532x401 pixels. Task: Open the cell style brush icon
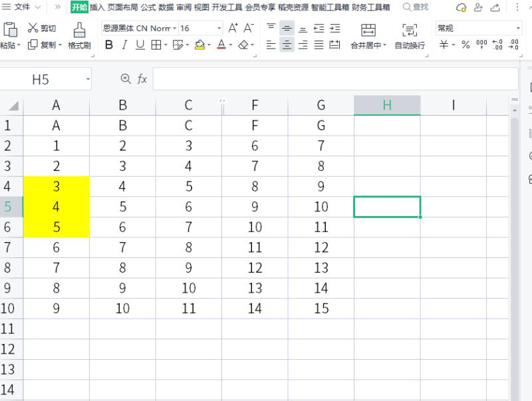178,45
